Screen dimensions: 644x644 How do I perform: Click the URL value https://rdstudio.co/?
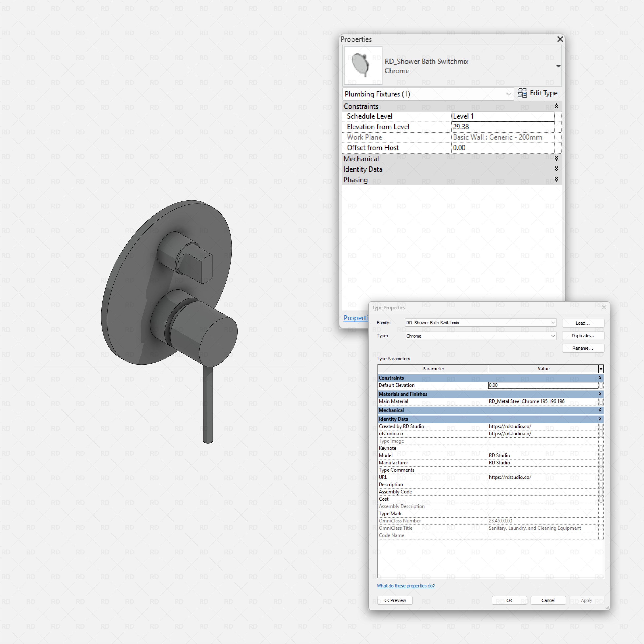[x=543, y=477]
